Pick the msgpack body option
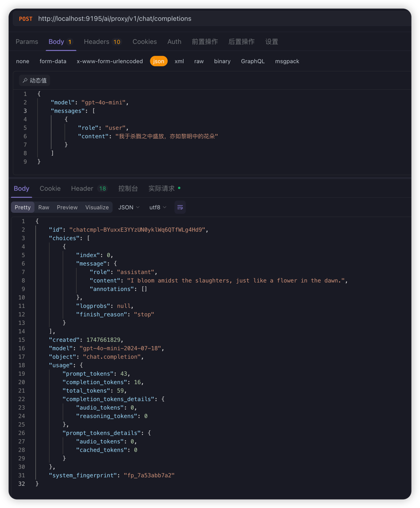The height and width of the screenshot is (508, 420). point(287,61)
